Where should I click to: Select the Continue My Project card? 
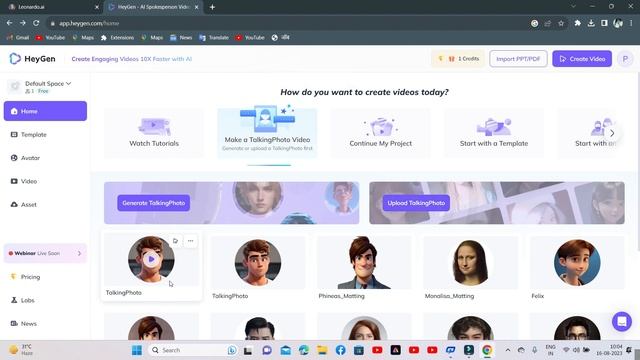pos(380,133)
